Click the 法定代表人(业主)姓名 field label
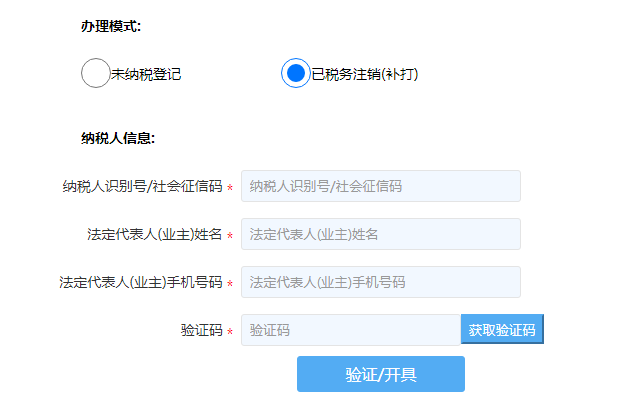Screen dimensions: 636x418 click(154, 234)
